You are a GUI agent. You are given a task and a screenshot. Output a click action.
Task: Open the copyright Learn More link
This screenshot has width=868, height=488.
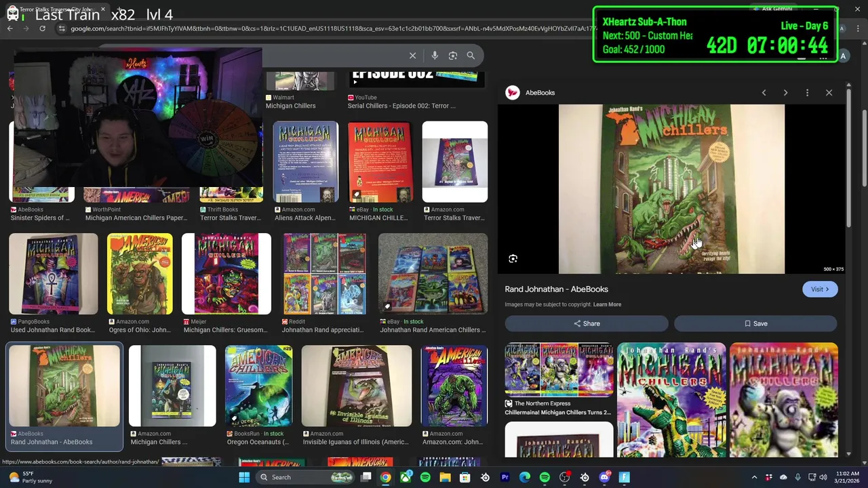[607, 304]
